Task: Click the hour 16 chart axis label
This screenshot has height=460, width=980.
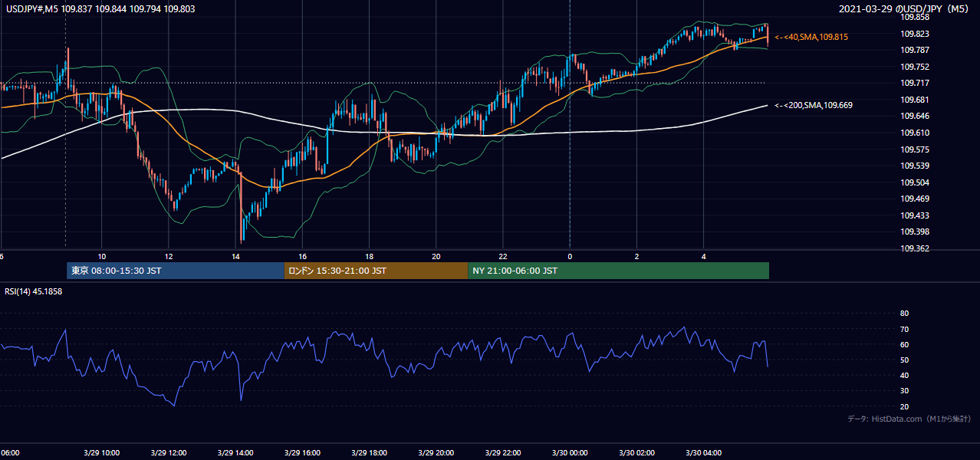Action: tap(303, 256)
